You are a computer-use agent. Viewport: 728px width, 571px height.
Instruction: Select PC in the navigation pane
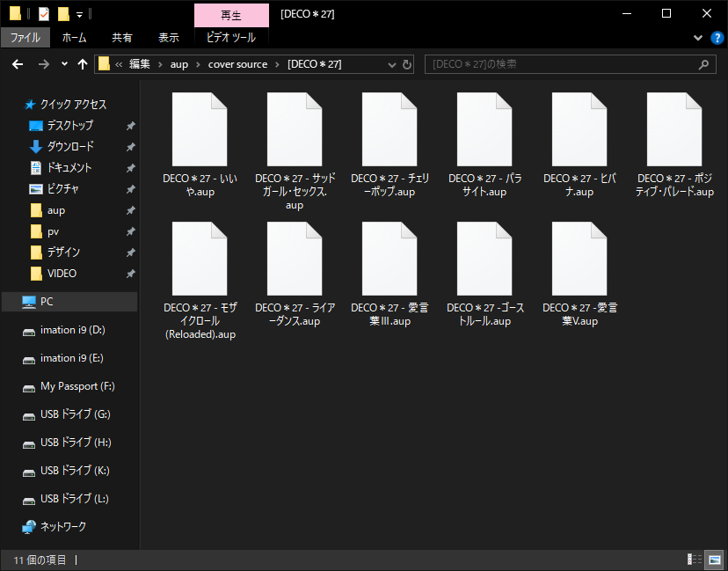point(69,302)
